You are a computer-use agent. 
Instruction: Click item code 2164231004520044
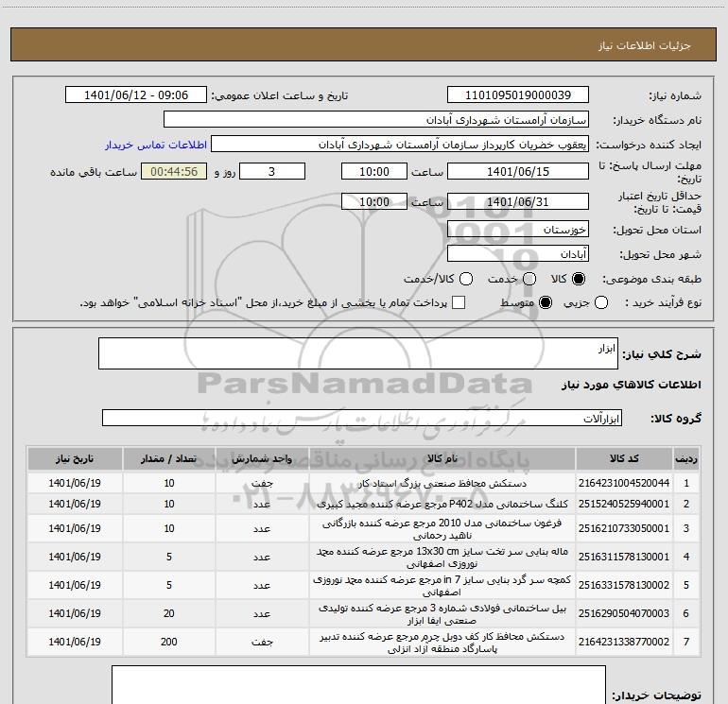(x=624, y=483)
